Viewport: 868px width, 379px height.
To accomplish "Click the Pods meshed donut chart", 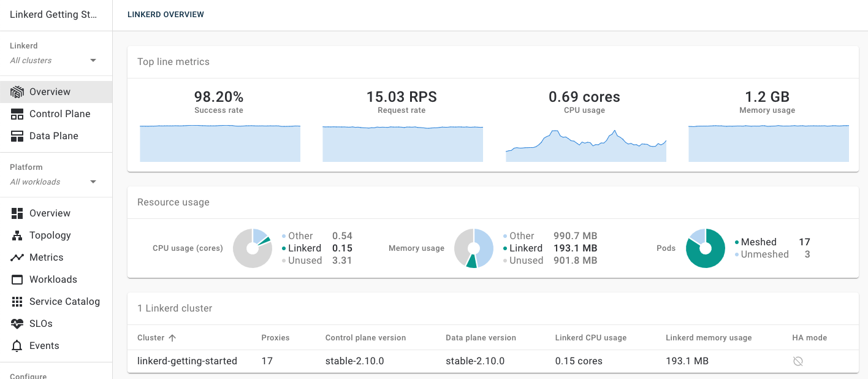I will tap(705, 248).
